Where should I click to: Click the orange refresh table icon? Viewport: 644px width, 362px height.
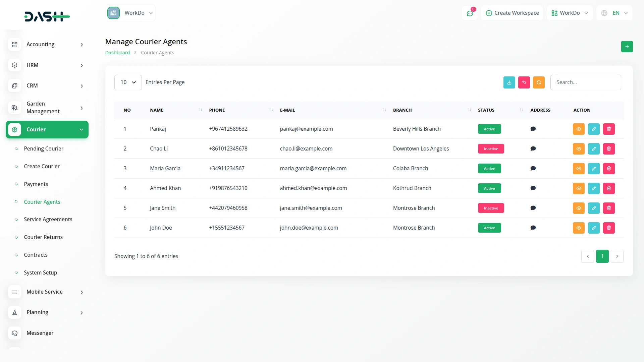click(539, 82)
